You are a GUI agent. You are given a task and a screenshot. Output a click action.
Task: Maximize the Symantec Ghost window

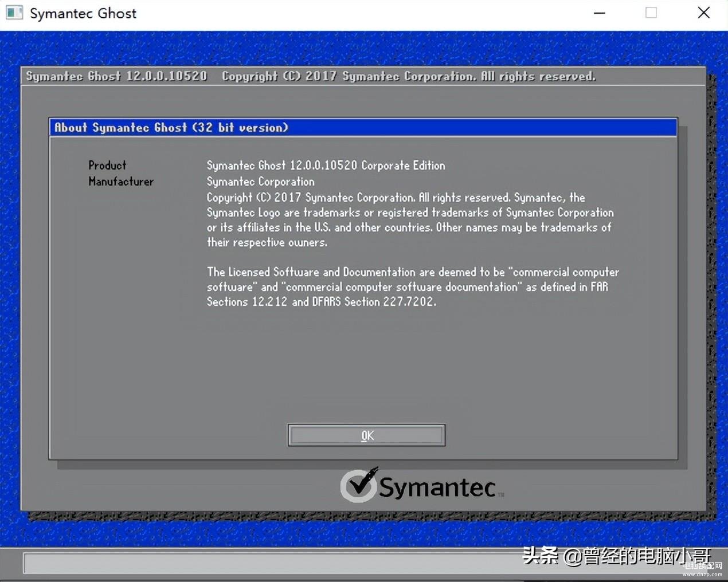click(x=651, y=13)
